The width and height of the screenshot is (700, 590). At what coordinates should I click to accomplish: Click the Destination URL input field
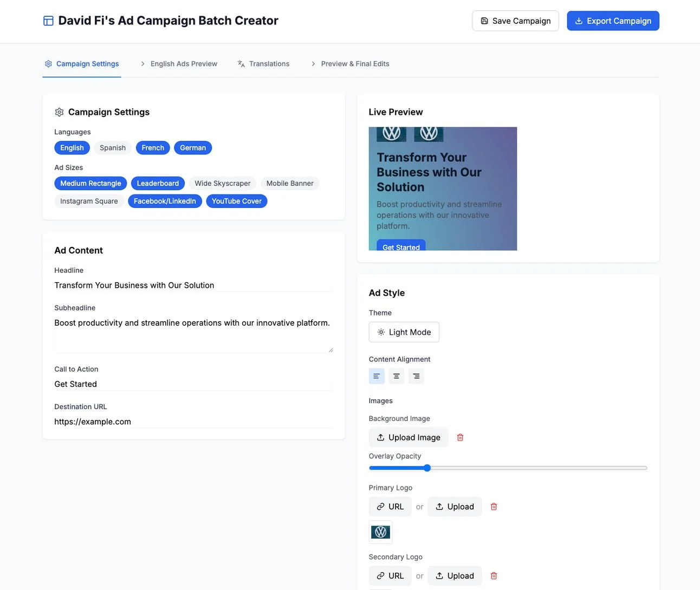pyautogui.click(x=193, y=422)
